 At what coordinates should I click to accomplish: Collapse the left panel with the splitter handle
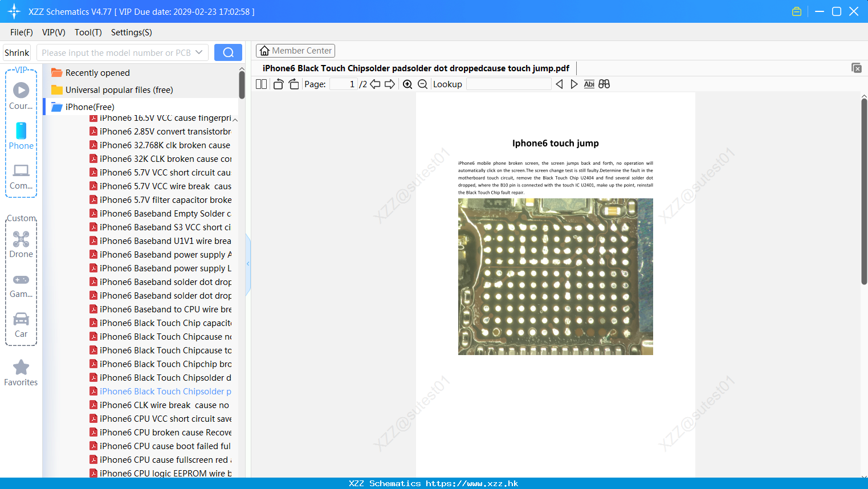pos(248,264)
